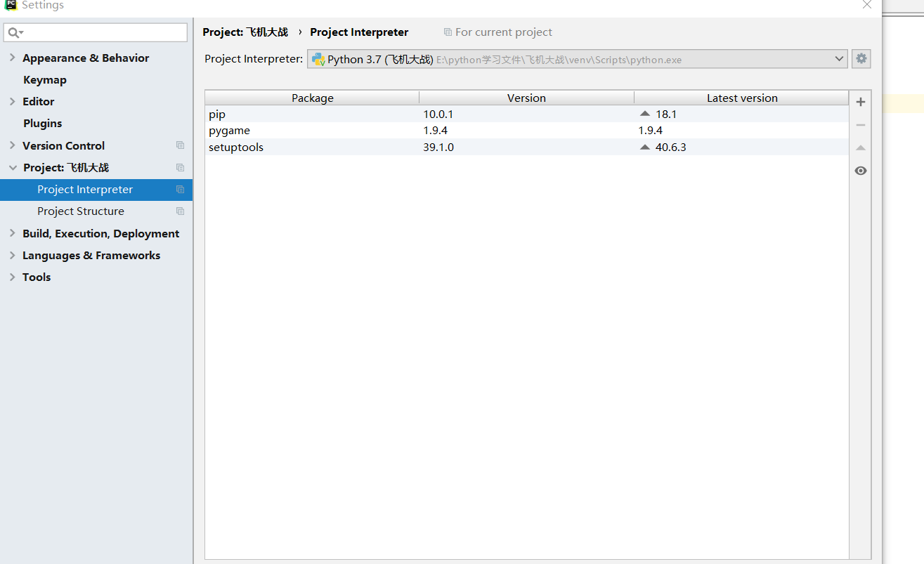This screenshot has width=924, height=564.
Task: Select the gear icon next to the interpreter
Action: coord(861,58)
